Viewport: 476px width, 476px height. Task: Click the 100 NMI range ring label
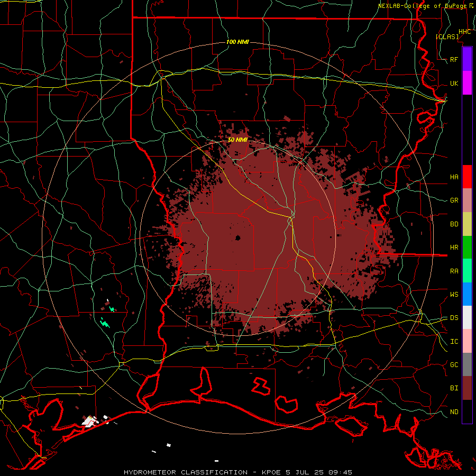pos(237,42)
